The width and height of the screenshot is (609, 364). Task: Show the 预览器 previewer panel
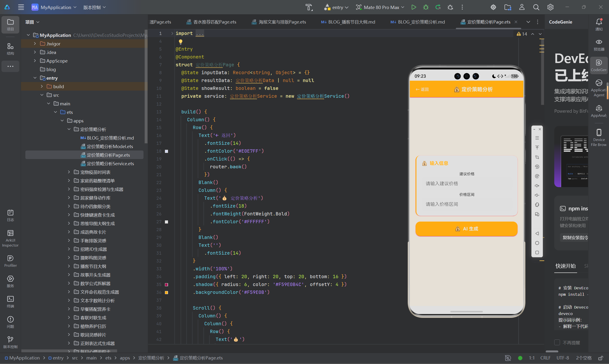click(x=599, y=45)
